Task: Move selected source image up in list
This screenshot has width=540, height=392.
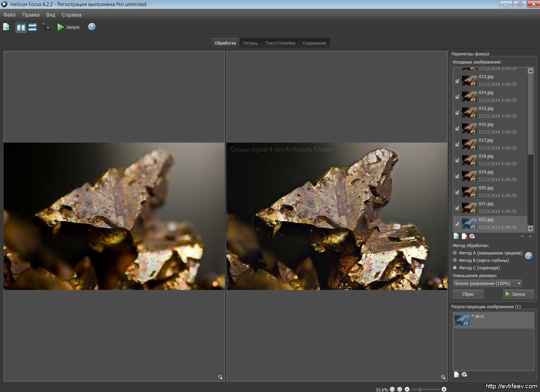Action: [x=530, y=236]
